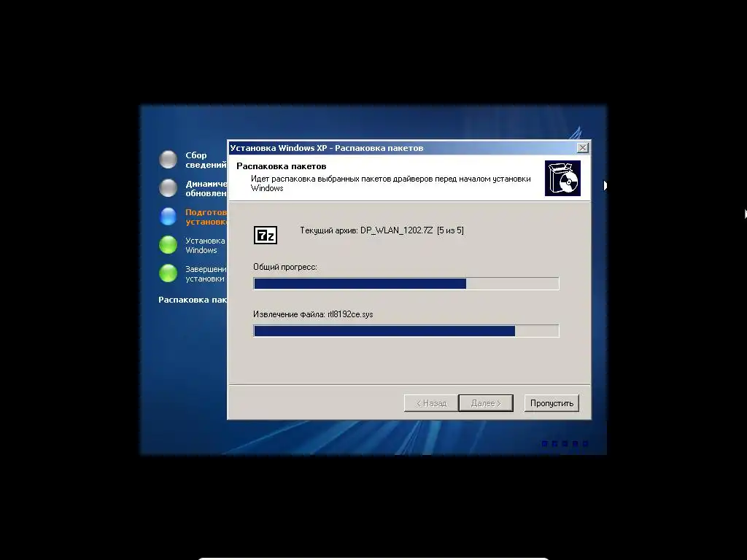Click the blue Подготовка к установке bullet
This screenshot has height=560, width=747.
tap(169, 217)
